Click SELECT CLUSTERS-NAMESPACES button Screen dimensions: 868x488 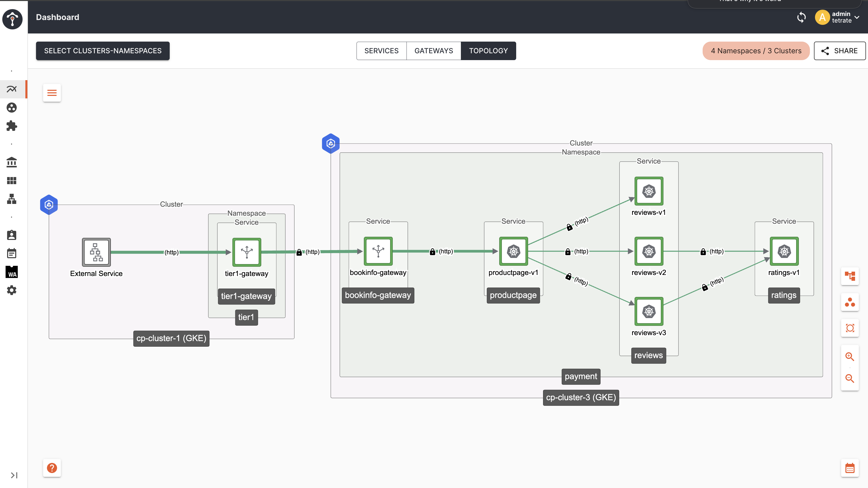[x=103, y=51]
